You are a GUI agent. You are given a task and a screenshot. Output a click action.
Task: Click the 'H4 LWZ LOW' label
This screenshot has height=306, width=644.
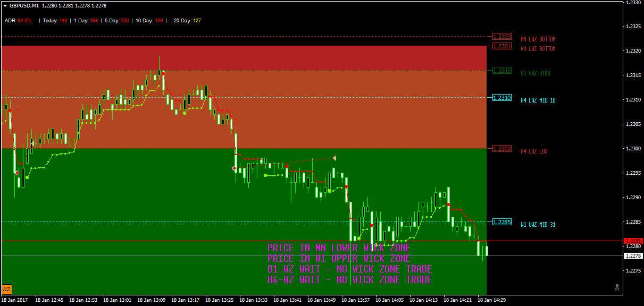click(534, 151)
